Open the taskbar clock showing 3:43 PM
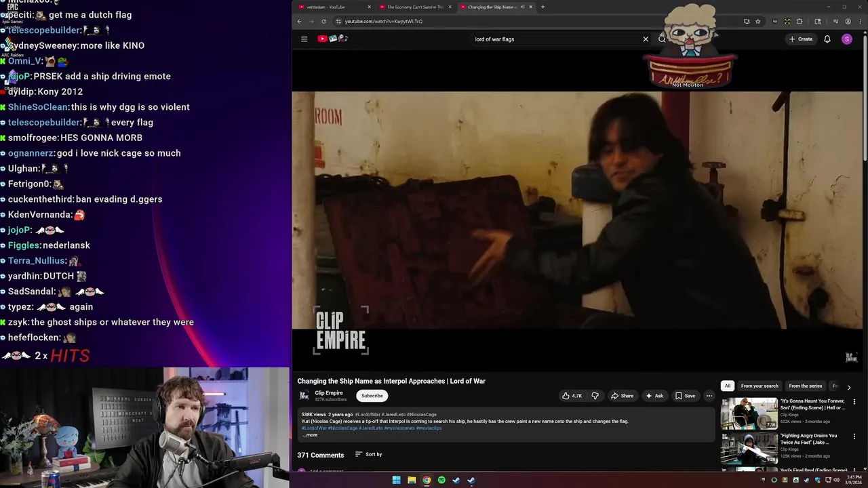This screenshot has width=868, height=488. coord(854,481)
